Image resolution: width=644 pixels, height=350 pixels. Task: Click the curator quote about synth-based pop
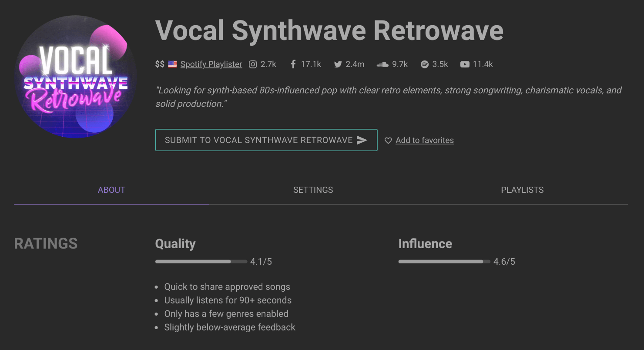click(x=389, y=97)
